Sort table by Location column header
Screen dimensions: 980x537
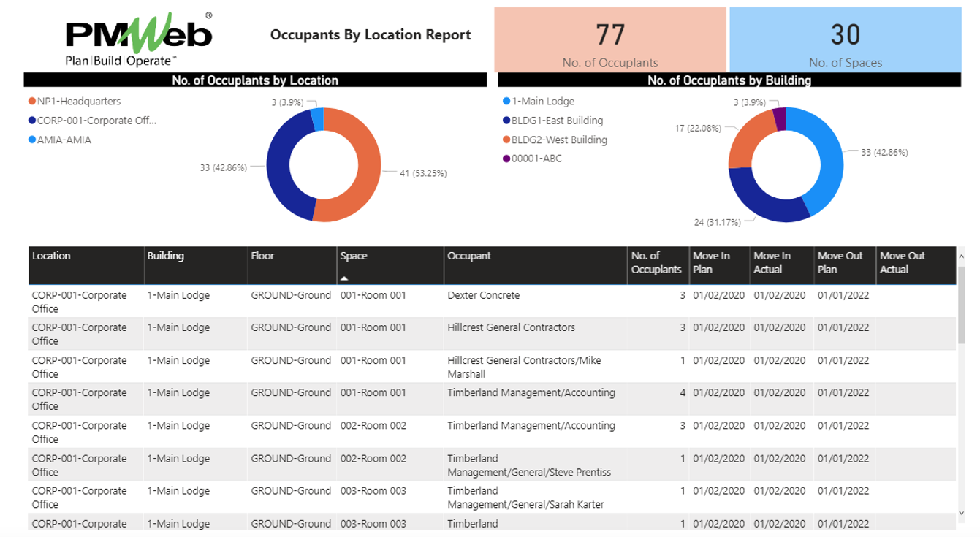coord(52,256)
